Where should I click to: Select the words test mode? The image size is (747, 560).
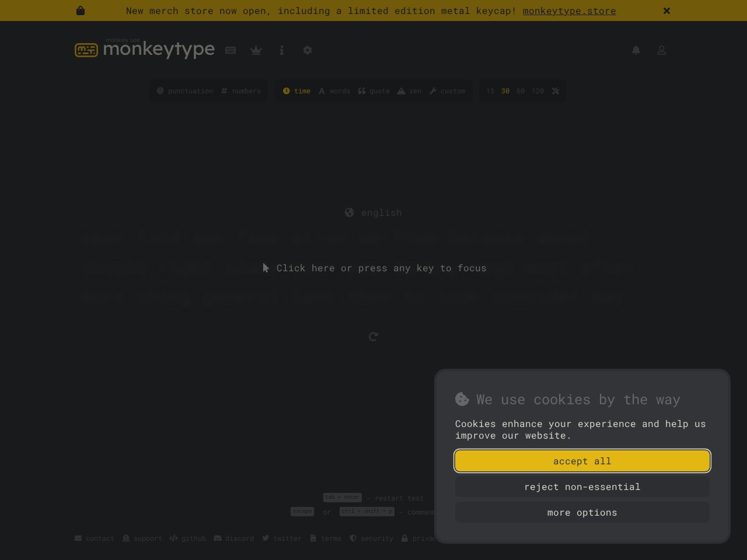(334, 91)
